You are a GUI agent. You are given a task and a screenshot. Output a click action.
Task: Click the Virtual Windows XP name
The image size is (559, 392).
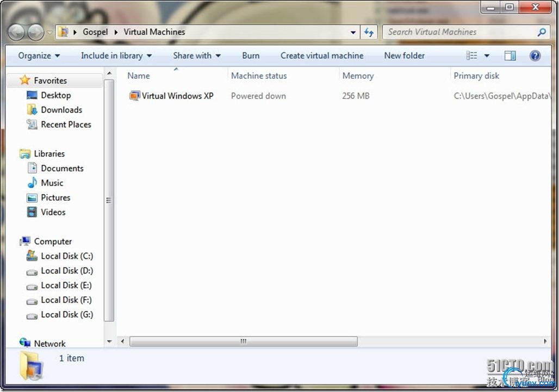(177, 96)
